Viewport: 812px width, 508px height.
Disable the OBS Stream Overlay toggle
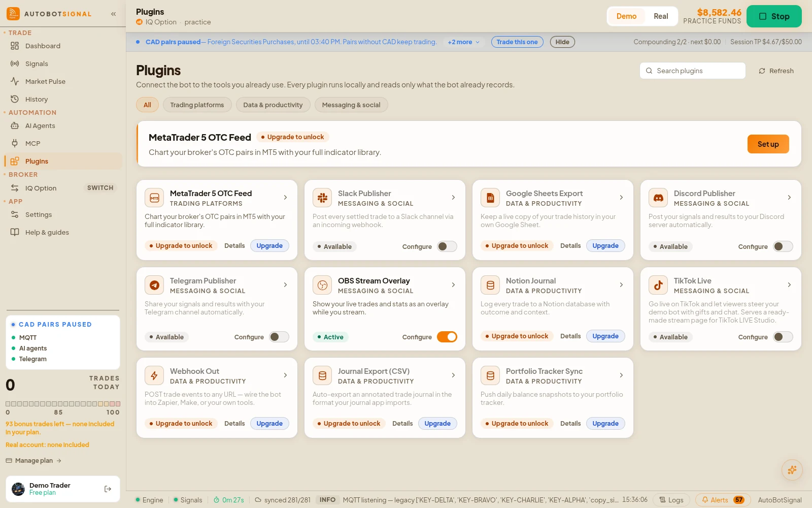click(x=447, y=337)
